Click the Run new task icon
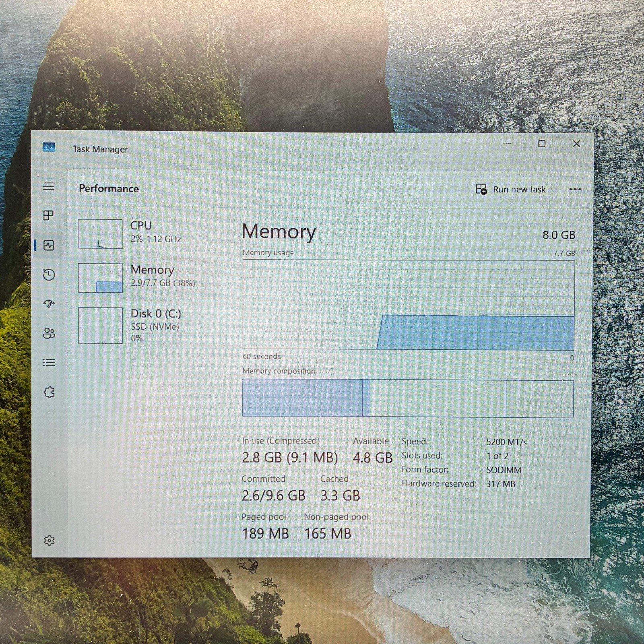Viewport: 644px width, 644px height. click(481, 189)
